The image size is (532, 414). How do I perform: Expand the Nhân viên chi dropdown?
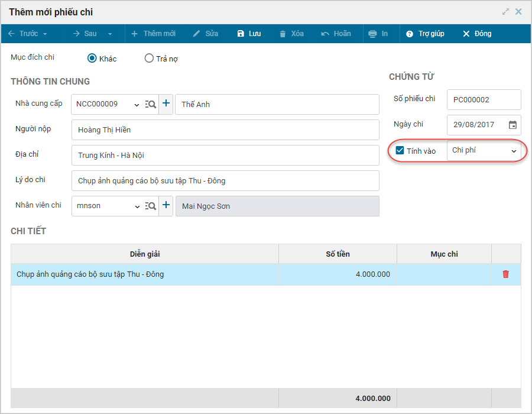[137, 206]
